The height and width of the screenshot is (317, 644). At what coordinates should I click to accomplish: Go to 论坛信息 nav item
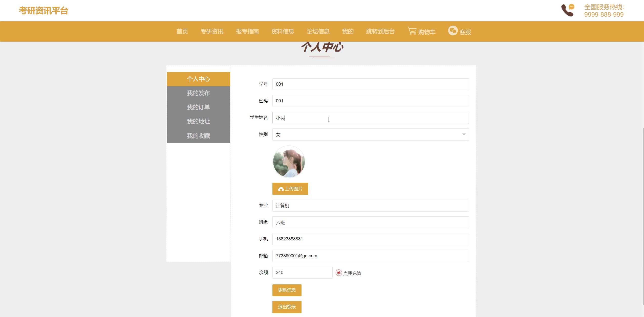pos(318,32)
